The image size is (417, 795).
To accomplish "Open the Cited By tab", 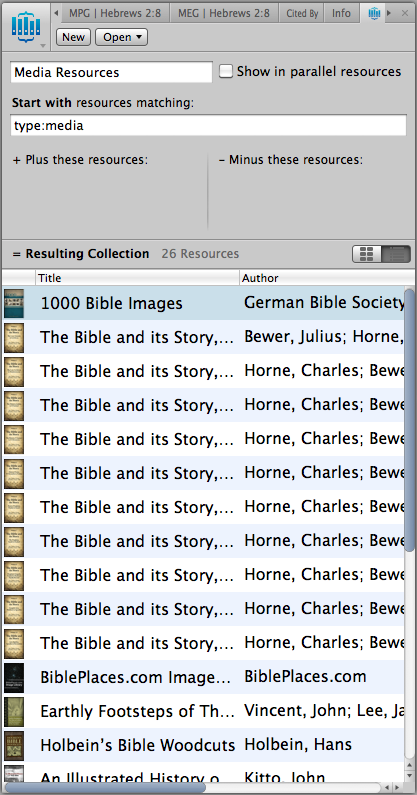I will 302,13.
